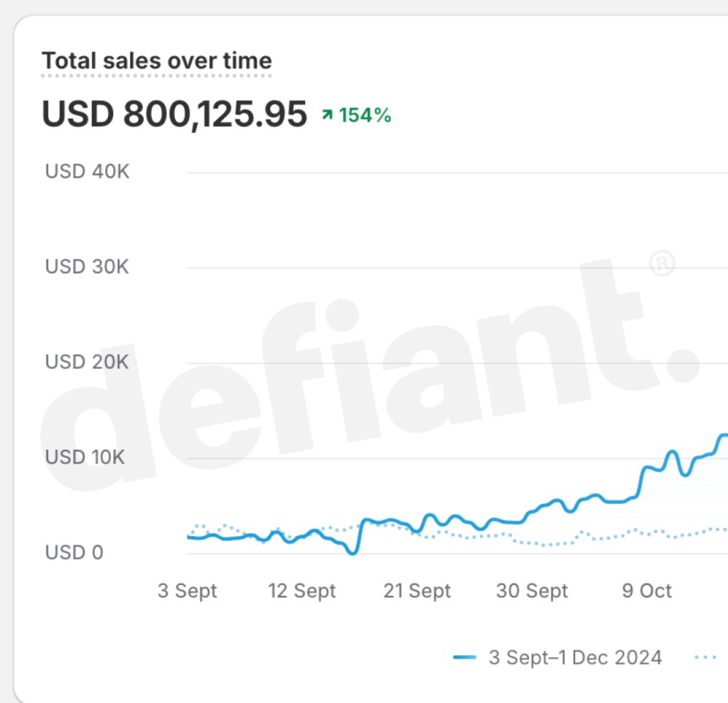The height and width of the screenshot is (703, 728).
Task: Click the 30 Sept date tick label
Action: click(x=532, y=591)
